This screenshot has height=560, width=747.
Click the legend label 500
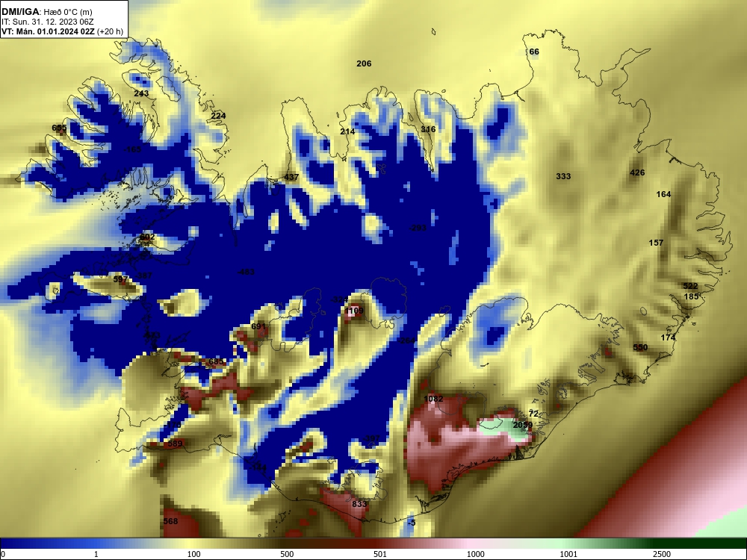point(287,554)
